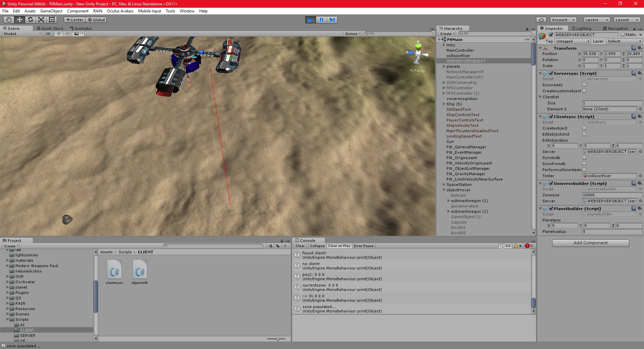Select the Rect transform tool
Image resolution: width=644 pixels, height=349 pixels.
pos(52,20)
